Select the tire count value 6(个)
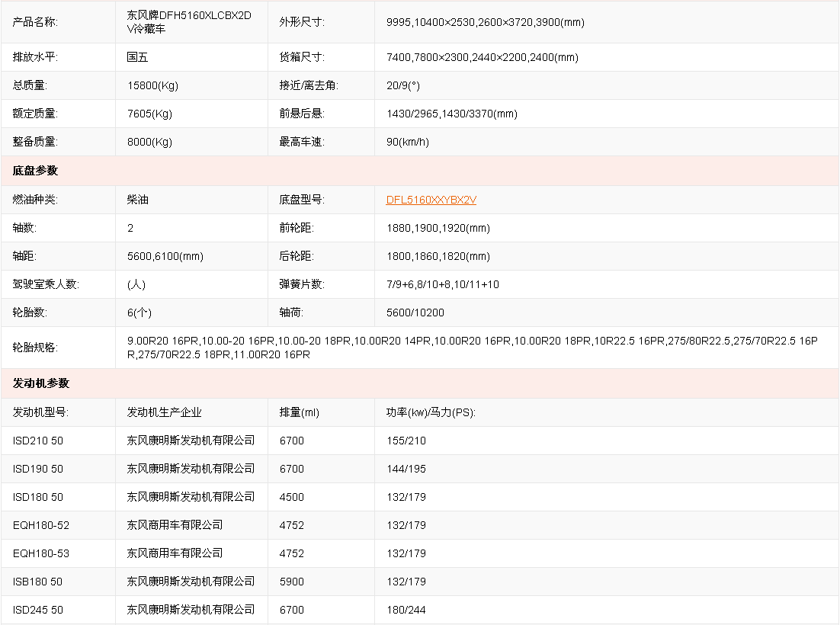This screenshot has height=625, width=840. click(139, 312)
